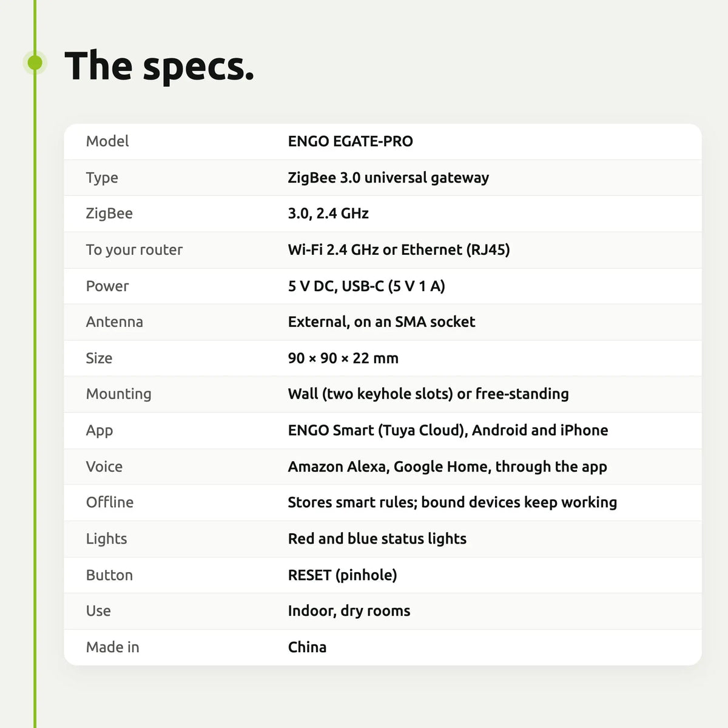Click the 'ZigBee 3.0 universal gateway' text
This screenshot has height=728, width=728.
click(x=388, y=178)
